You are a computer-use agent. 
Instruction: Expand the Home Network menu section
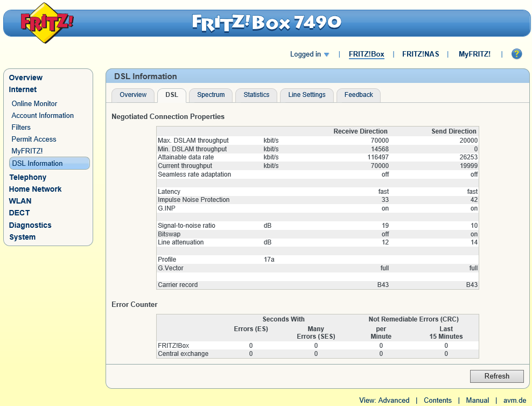(x=35, y=189)
